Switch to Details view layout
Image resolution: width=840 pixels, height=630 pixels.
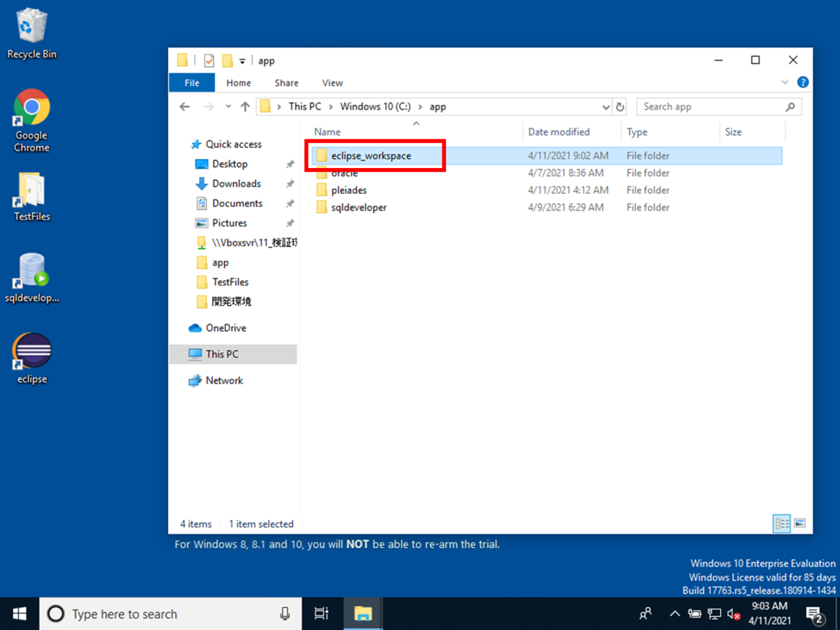[782, 523]
